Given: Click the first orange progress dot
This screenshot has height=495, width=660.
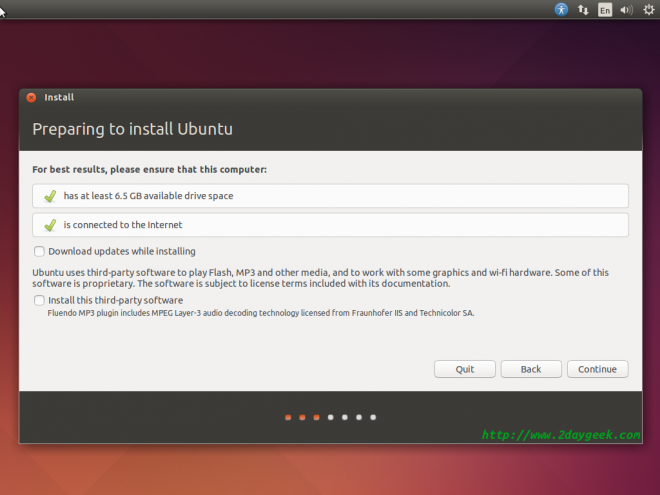Looking at the screenshot, I should pos(288,416).
